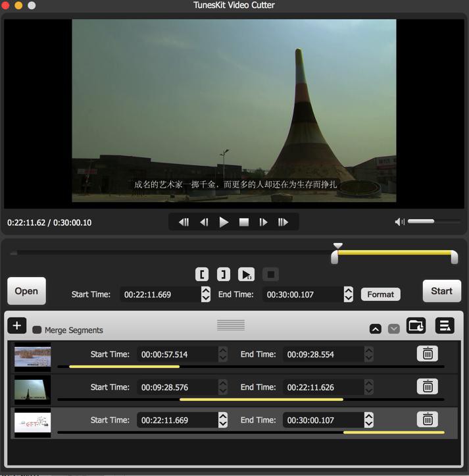Screen dimensions: 469x476
Task: Click the panel resize grip lines
Action: (231, 325)
